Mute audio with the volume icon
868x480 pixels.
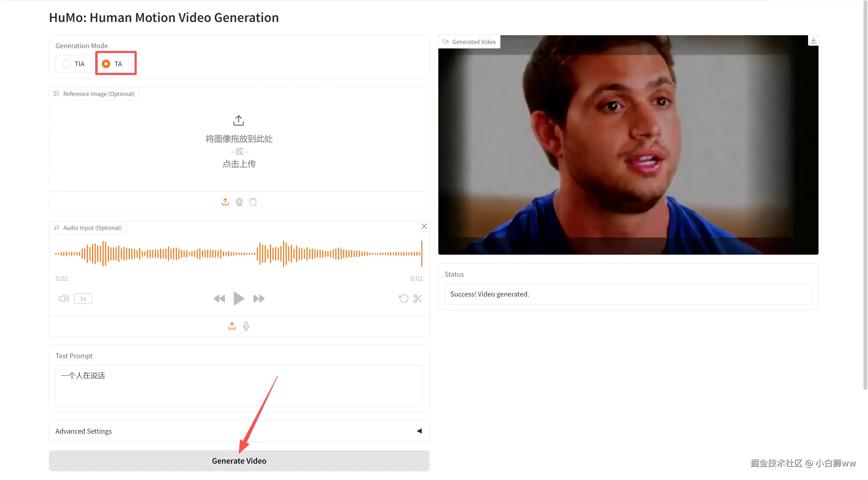click(63, 299)
